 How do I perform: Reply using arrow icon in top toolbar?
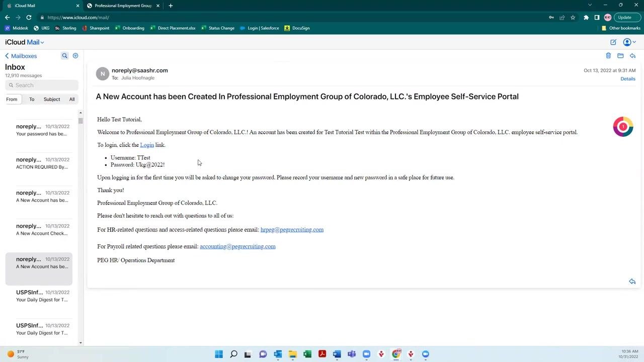632,56
